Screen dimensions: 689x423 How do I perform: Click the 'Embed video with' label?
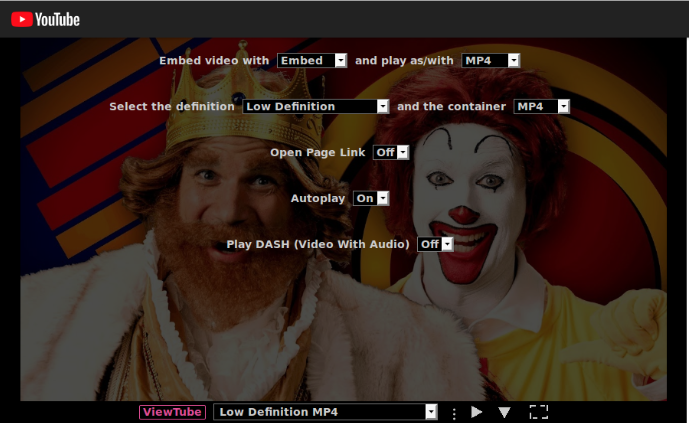[x=214, y=61]
